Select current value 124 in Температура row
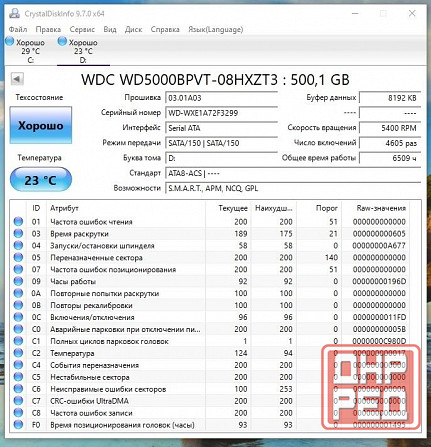This screenshot has width=431, height=447. pos(241,353)
